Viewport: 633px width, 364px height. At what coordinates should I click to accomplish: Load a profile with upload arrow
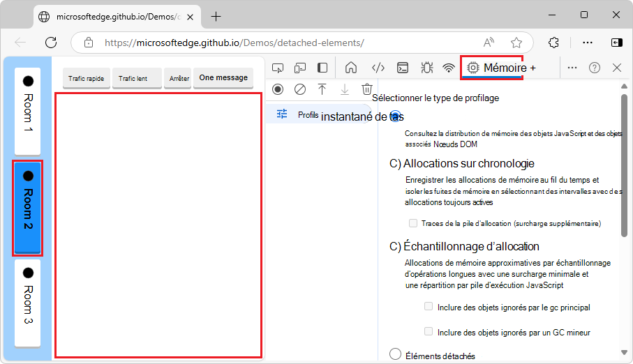click(x=322, y=89)
